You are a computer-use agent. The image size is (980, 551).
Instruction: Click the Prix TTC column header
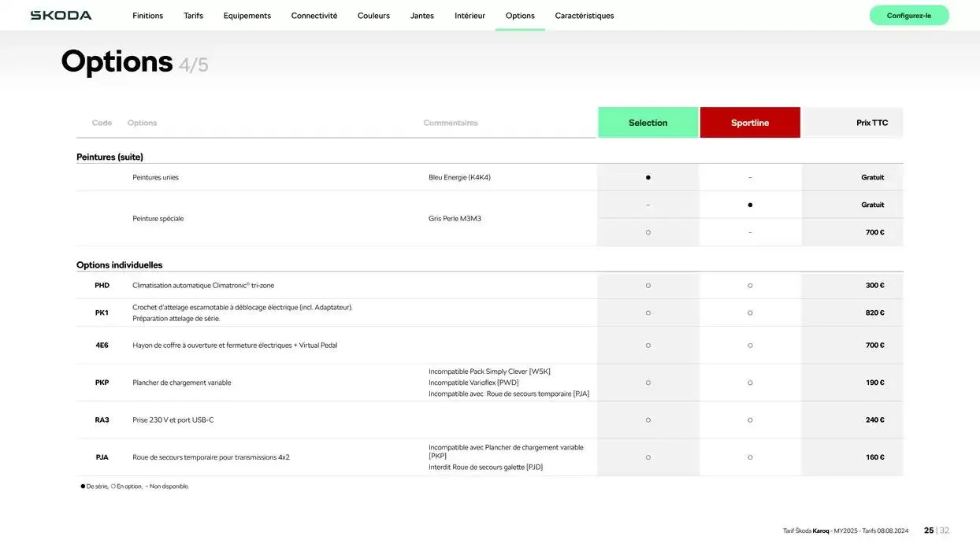pyautogui.click(x=871, y=123)
